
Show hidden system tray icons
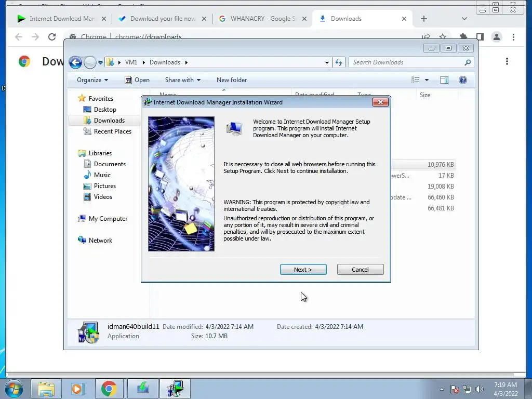[x=442, y=389]
